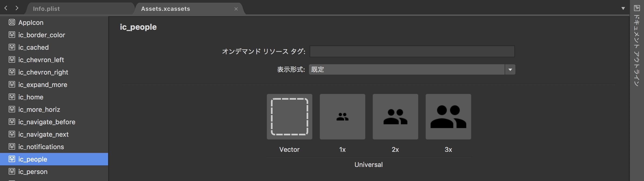Image resolution: width=644 pixels, height=181 pixels.
Task: Select the 3x people image slot
Action: pyautogui.click(x=448, y=117)
